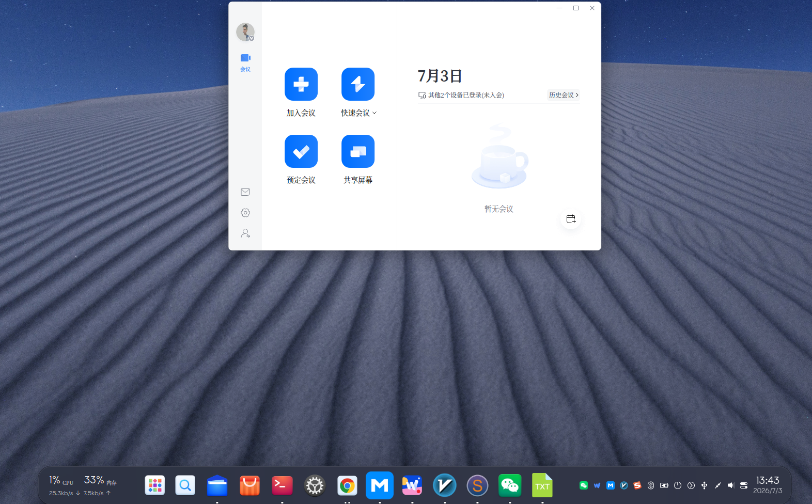812x504 pixels.
Task: Click the CPU and memory monitor widget
Action: click(83, 485)
